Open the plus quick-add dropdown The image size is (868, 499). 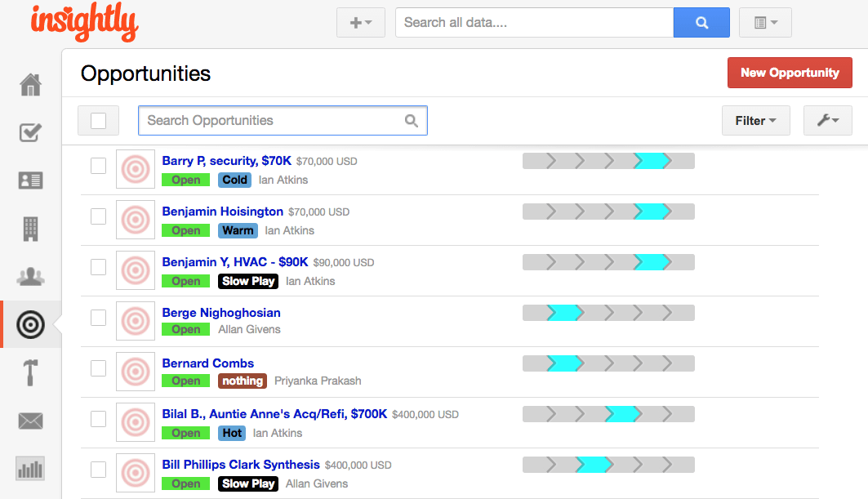360,23
